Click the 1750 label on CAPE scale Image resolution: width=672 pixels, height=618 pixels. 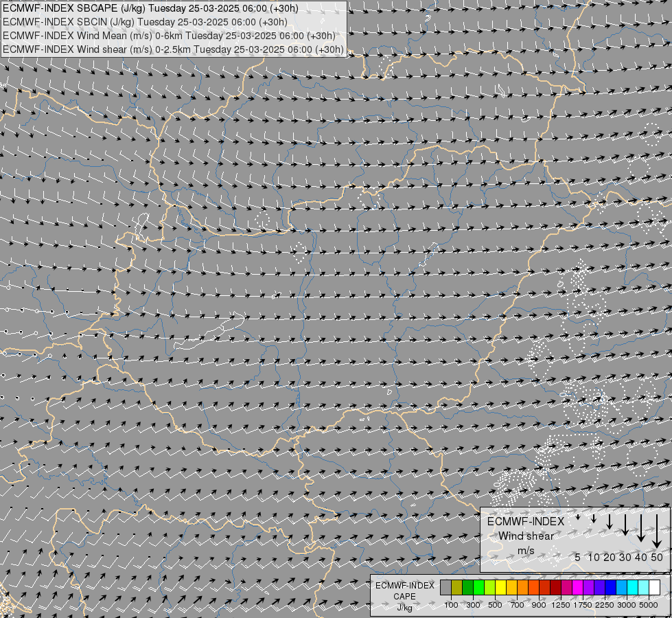583,605
